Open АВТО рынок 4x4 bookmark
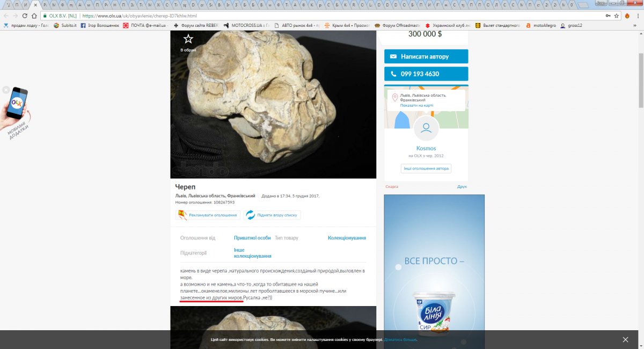The height and width of the screenshot is (349, 644). [x=297, y=25]
